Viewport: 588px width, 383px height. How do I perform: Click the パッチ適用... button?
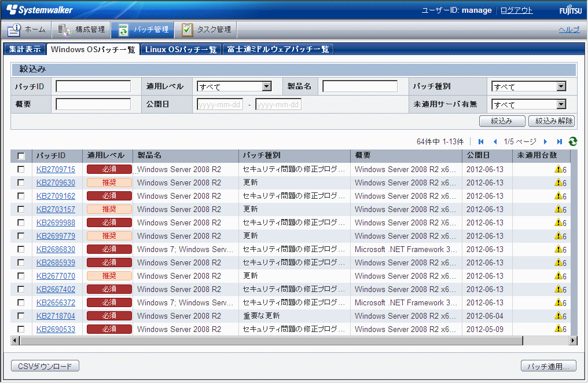coord(548,366)
